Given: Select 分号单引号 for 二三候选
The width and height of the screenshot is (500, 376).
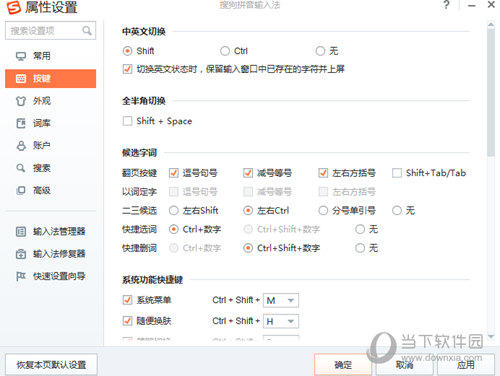Looking at the screenshot, I should point(323,210).
